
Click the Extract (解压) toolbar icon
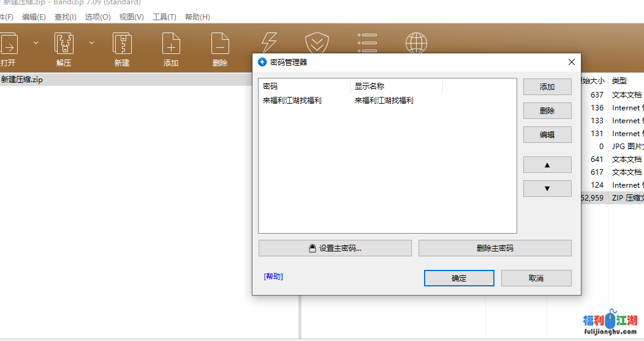pyautogui.click(x=64, y=44)
